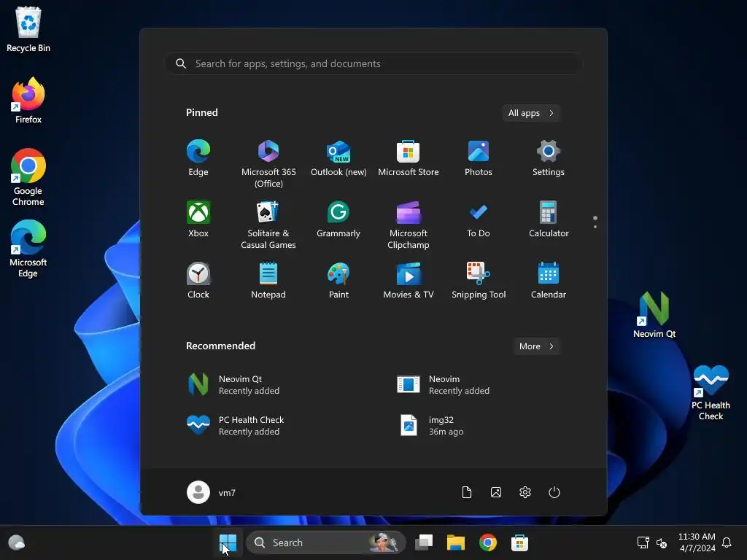This screenshot has height=560, width=747.
Task: Open Clock app
Action: coord(198,281)
